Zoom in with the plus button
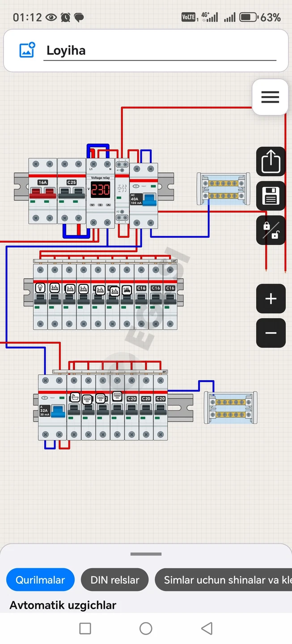 pos(271,299)
